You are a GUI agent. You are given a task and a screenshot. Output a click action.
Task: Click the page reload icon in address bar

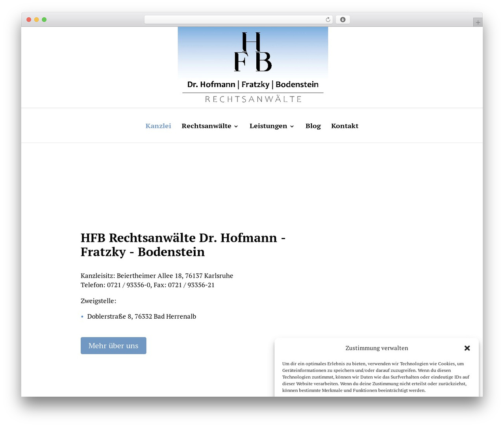(328, 20)
